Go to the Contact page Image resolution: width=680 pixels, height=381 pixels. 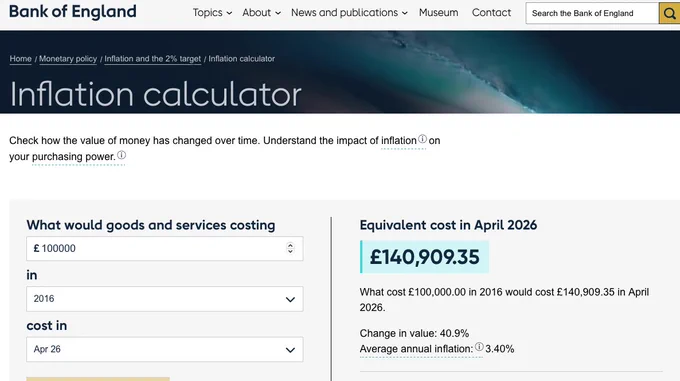pyautogui.click(x=491, y=13)
